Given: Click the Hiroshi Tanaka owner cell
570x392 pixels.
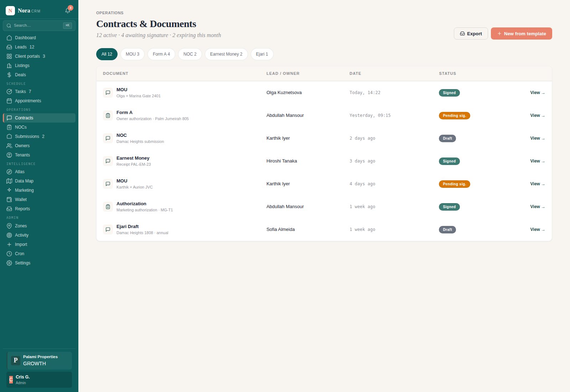Looking at the screenshot, I should coord(282,161).
